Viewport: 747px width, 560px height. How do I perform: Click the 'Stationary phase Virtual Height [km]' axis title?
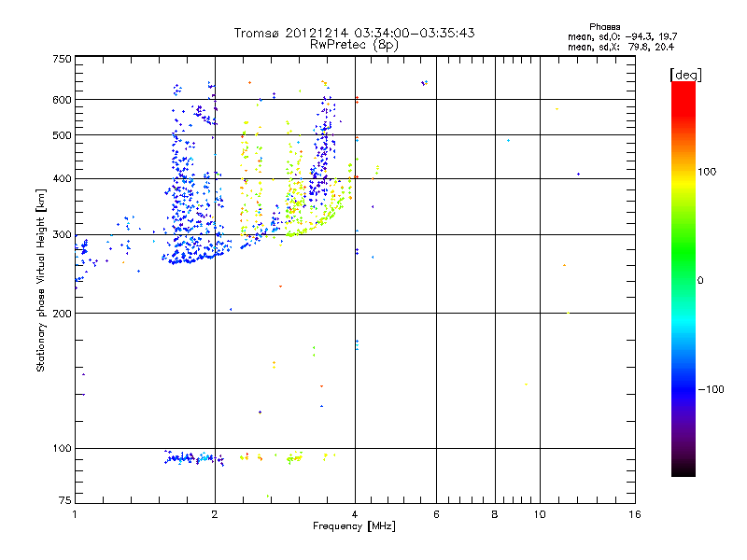click(x=40, y=281)
